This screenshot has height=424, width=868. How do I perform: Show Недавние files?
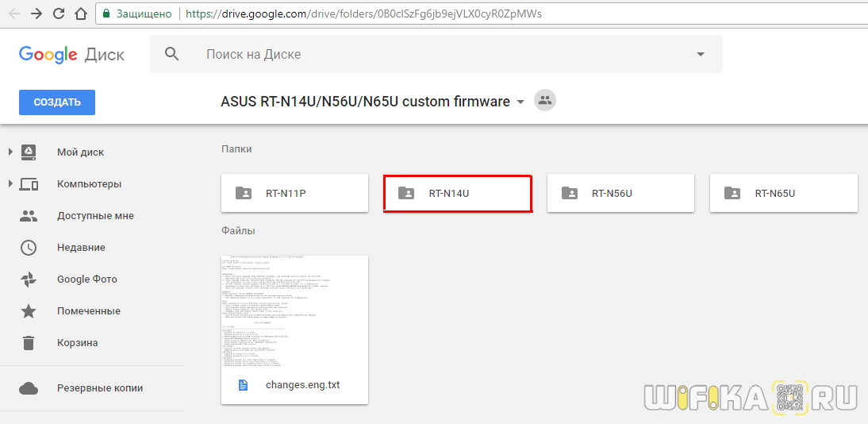81,247
